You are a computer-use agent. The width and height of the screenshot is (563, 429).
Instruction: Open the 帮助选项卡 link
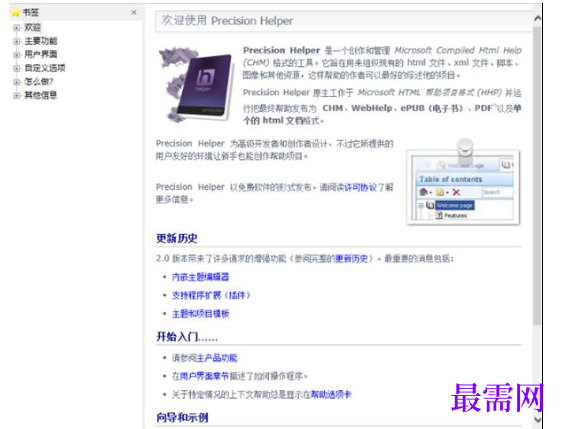coord(331,395)
